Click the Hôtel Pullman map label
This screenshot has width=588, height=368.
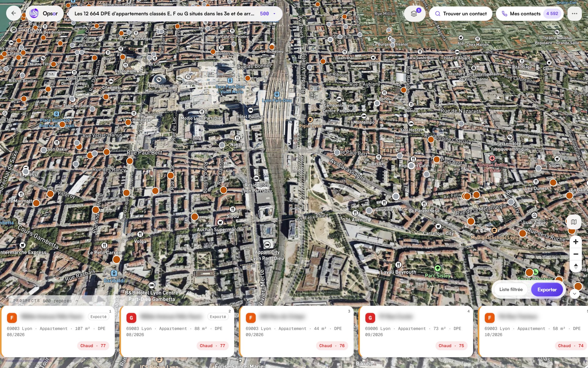tap(251, 117)
